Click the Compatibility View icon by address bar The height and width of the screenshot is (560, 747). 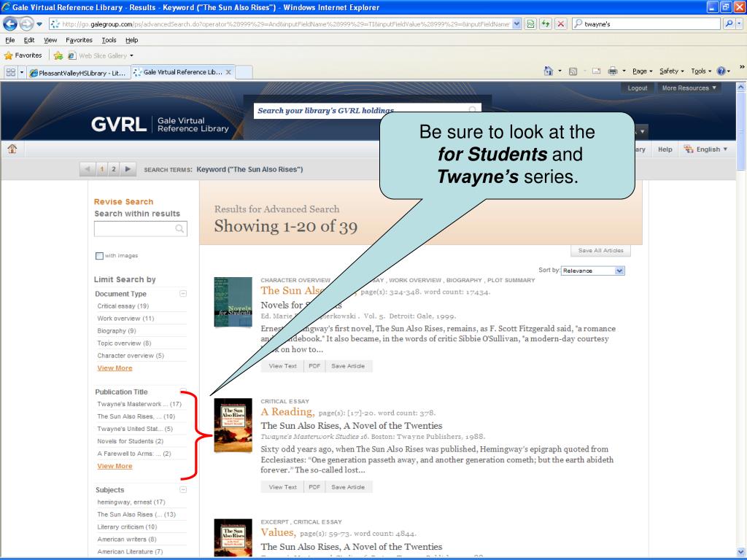(530, 23)
